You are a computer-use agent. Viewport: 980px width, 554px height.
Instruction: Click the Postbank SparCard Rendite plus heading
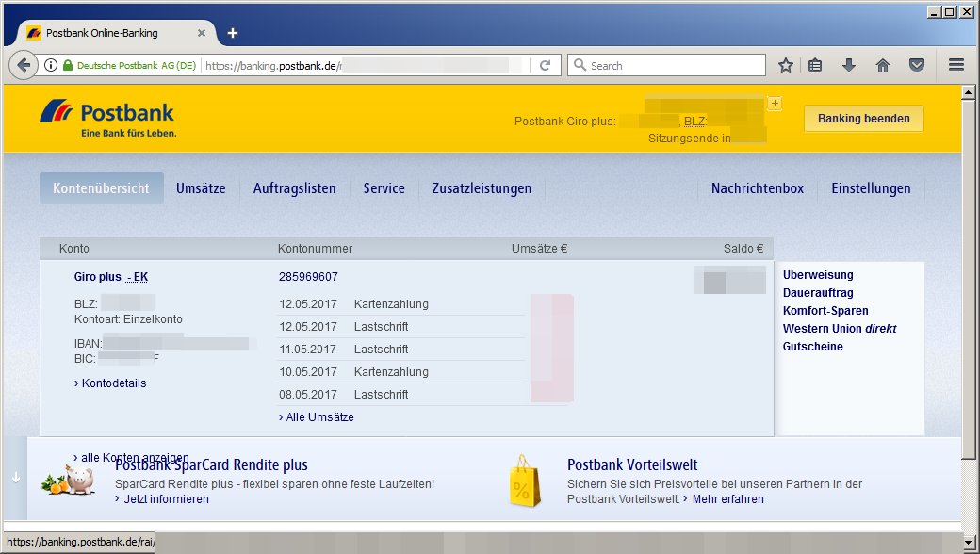211,464
